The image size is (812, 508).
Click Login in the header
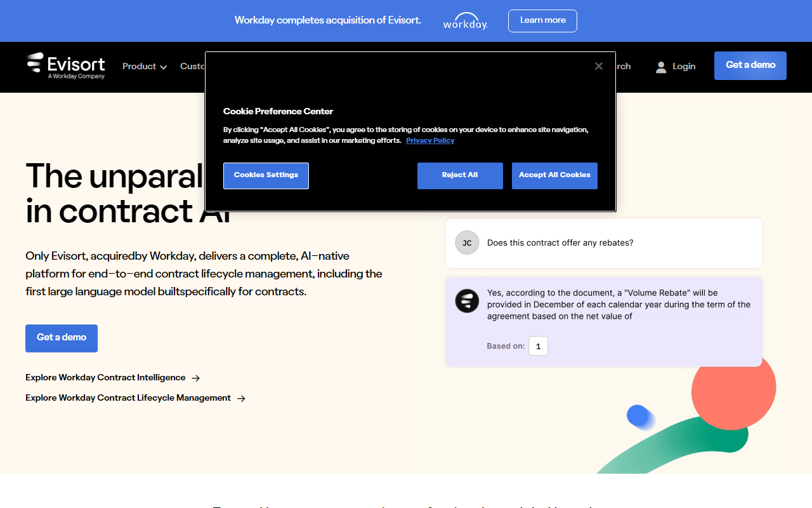684,66
